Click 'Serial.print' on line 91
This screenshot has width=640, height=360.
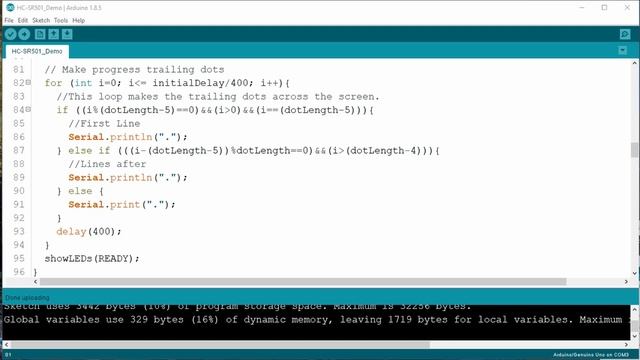click(104, 204)
